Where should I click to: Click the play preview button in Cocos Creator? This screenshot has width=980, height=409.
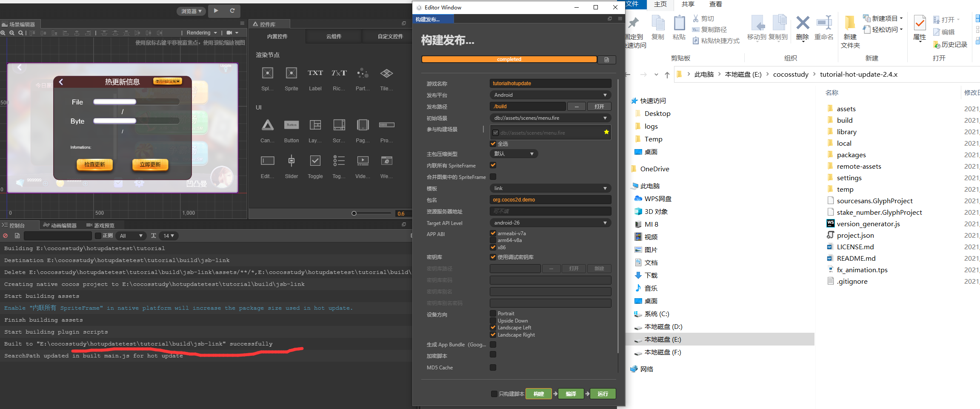tap(216, 11)
